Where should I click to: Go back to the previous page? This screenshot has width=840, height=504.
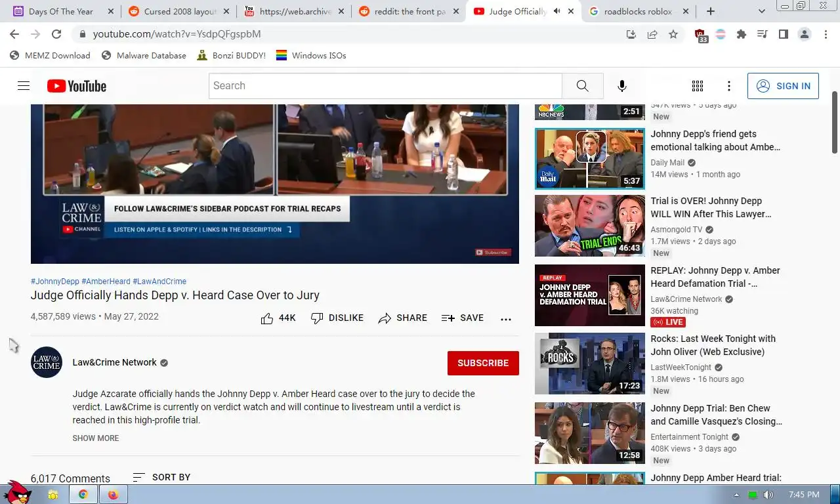[x=14, y=34]
